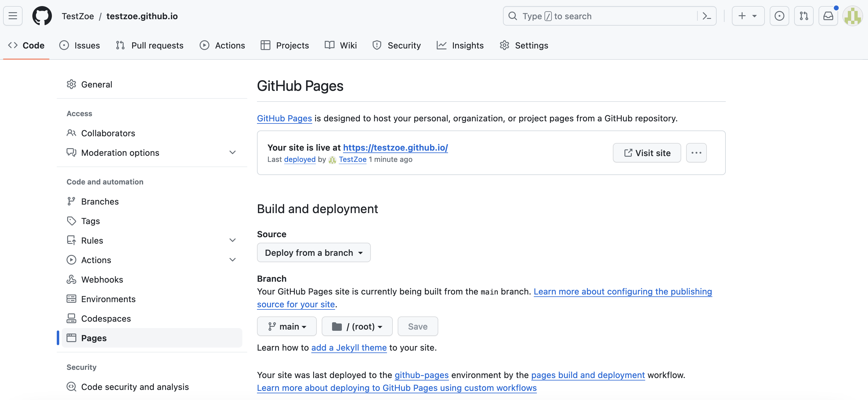The width and height of the screenshot is (868, 400).
Task: Open the main branch selector dropdown
Action: click(287, 326)
